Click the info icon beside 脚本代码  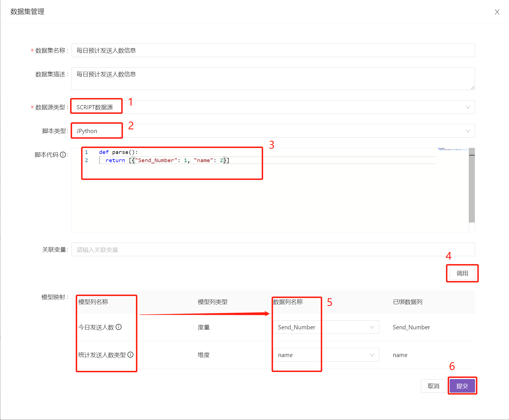coord(63,155)
